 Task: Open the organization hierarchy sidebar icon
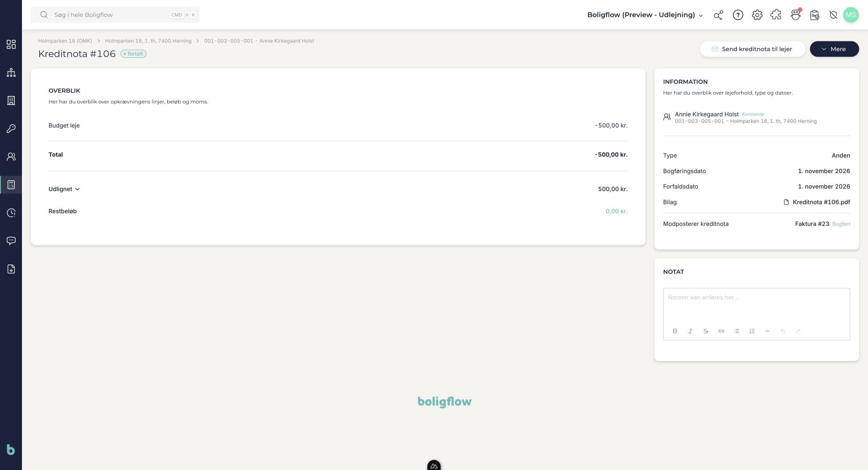click(x=11, y=73)
